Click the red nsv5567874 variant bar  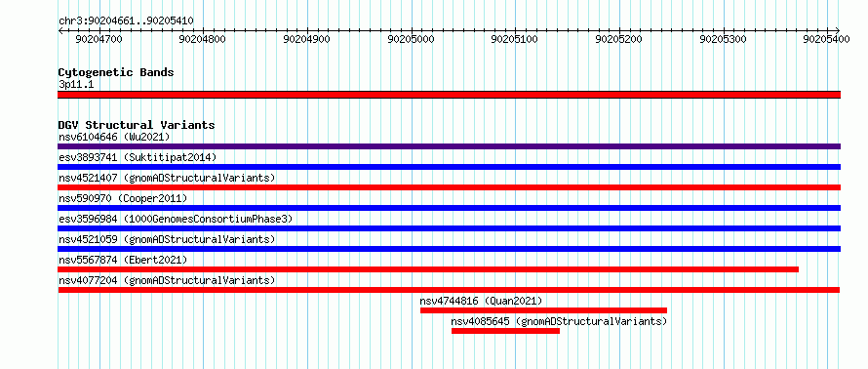click(x=428, y=269)
